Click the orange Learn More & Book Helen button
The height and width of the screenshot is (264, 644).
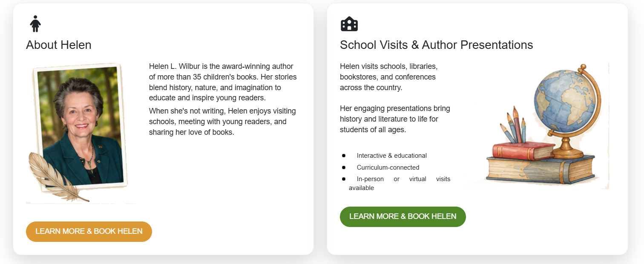[x=89, y=232]
